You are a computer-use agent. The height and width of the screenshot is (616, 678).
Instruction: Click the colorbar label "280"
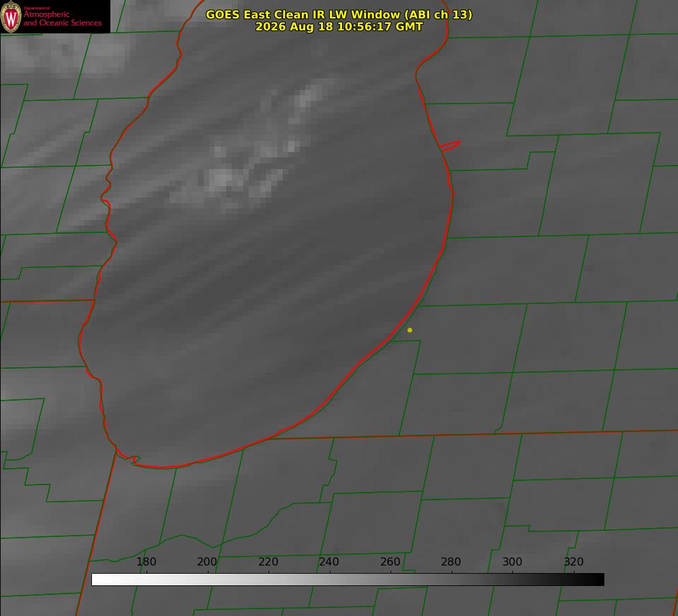(451, 561)
